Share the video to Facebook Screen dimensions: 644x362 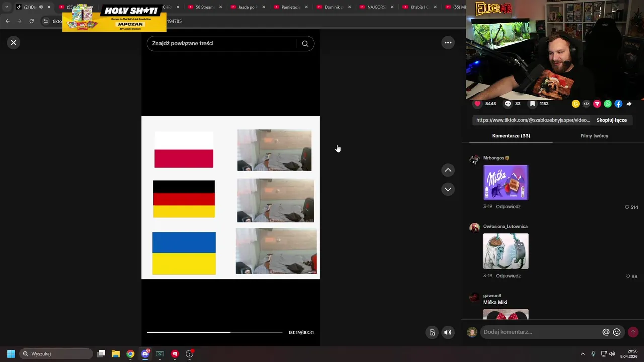click(618, 104)
